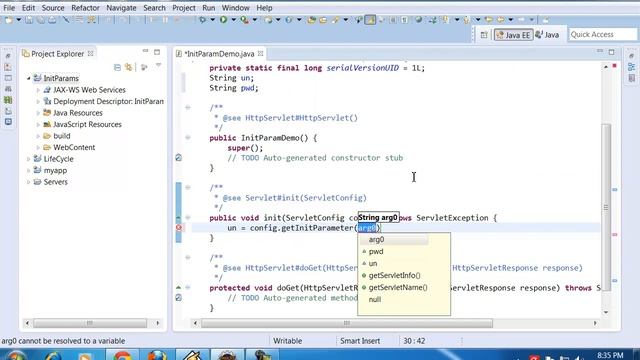Viewport: 640px width, 360px height.
Task: Open the Run configurations dropdown arrow
Action: [x=233, y=20]
